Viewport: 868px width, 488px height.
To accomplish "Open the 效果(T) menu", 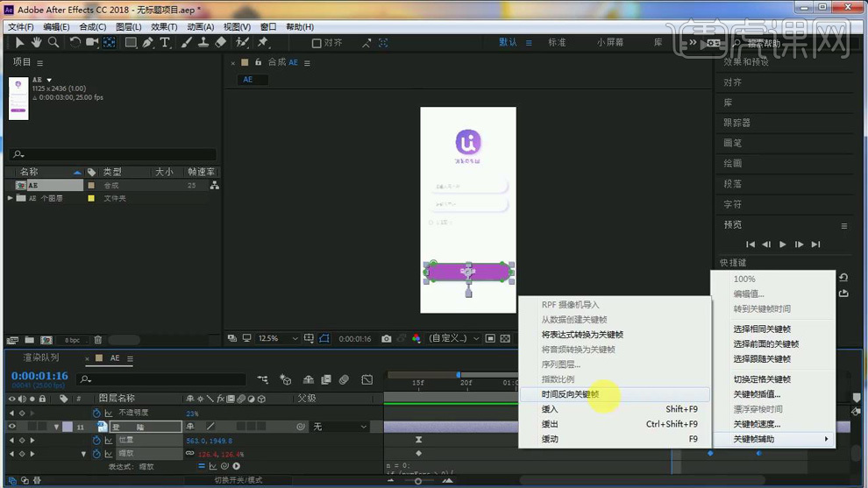I will pyautogui.click(x=164, y=27).
